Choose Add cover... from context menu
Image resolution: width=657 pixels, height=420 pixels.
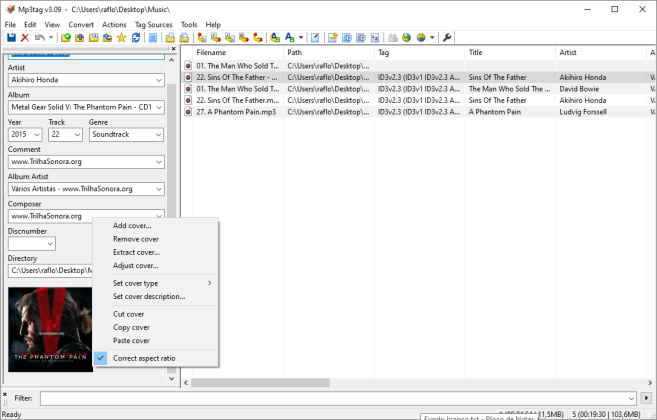[x=155, y=226]
